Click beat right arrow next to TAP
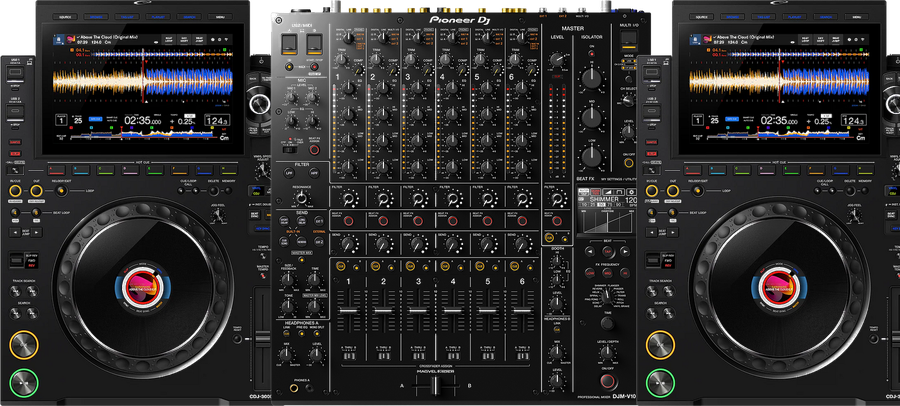Viewport: 900px width, 406px height. tap(624, 251)
